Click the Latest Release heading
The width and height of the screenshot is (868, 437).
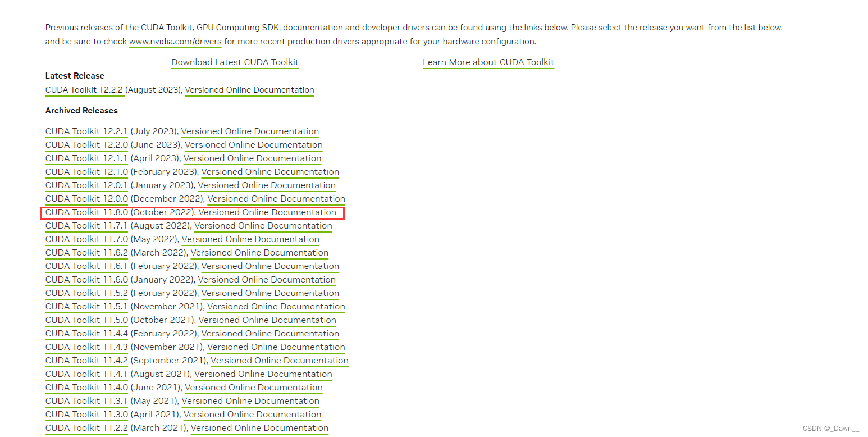tap(75, 76)
